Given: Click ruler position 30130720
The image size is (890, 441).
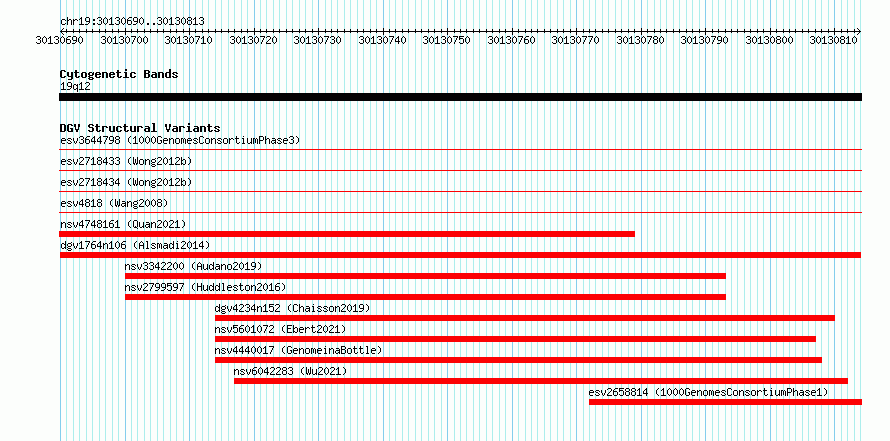Looking at the screenshot, I should [253, 40].
